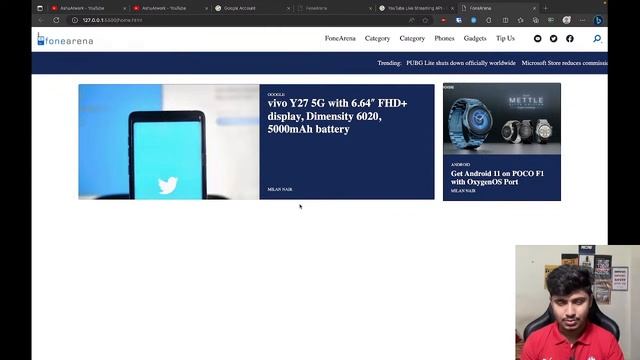Open the vivo Y27 5G article headline
The height and width of the screenshot is (360, 640).
pos(337,116)
